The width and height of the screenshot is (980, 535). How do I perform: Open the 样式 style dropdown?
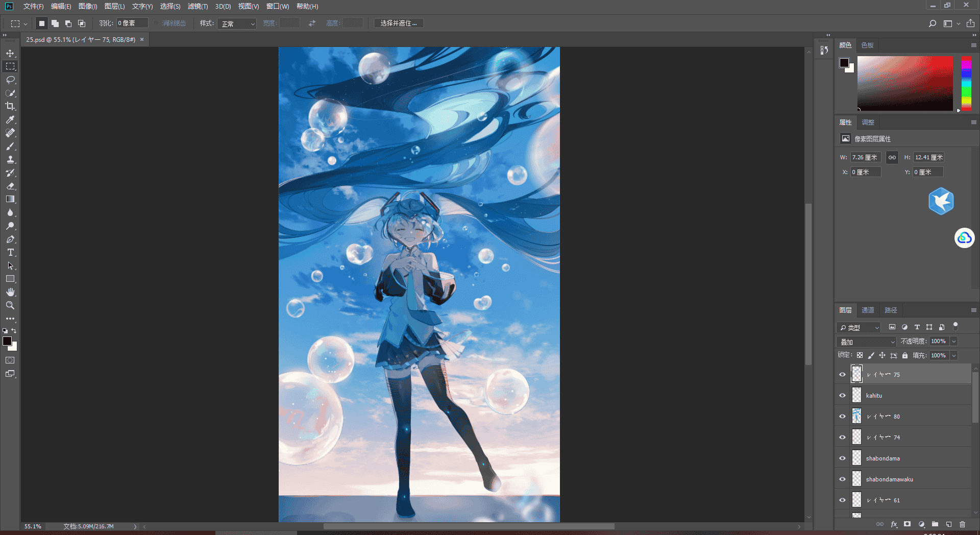pos(237,23)
